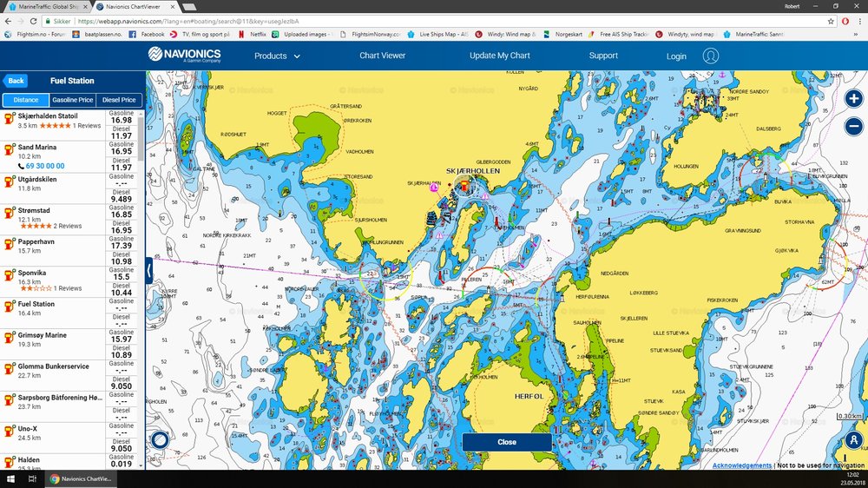This screenshot has width=868, height=488.
Task: Click the URL address bar
Action: click(437, 21)
